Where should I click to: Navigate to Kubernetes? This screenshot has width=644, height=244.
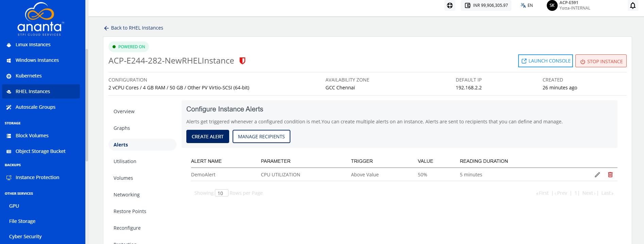coord(41,76)
